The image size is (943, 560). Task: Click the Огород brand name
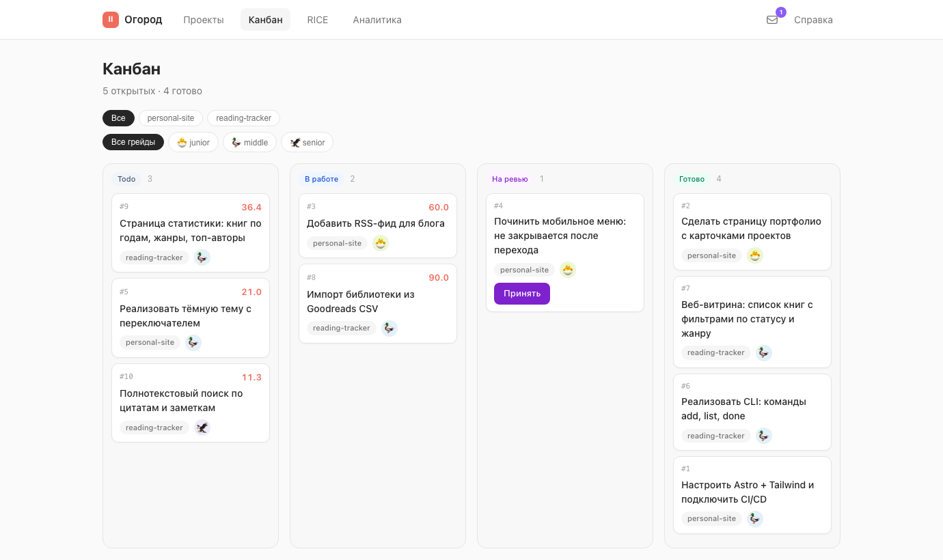coord(143,20)
